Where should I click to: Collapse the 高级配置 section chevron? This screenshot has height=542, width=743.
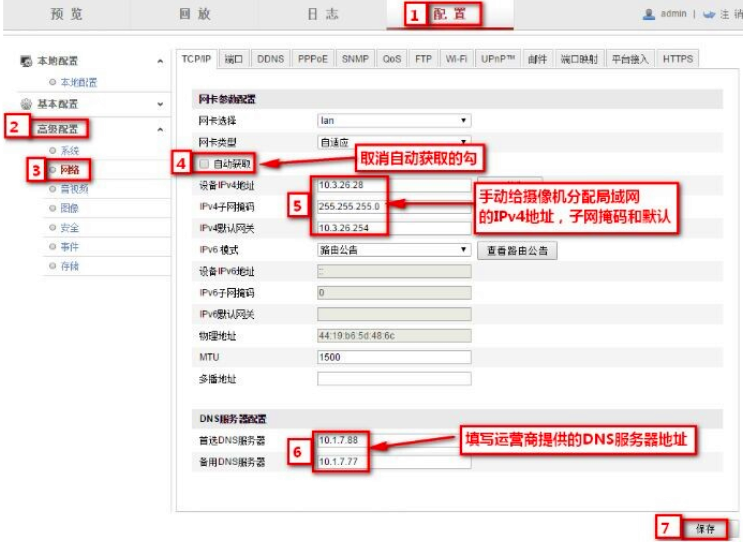tap(160, 129)
